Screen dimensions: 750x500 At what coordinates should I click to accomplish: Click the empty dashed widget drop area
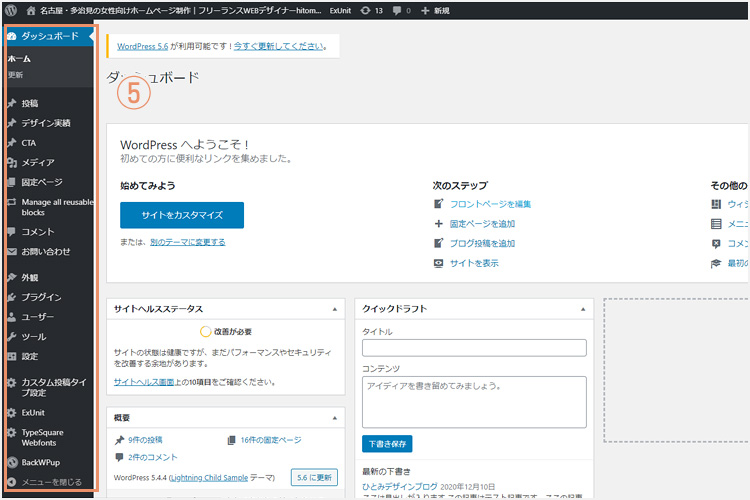(x=676, y=370)
